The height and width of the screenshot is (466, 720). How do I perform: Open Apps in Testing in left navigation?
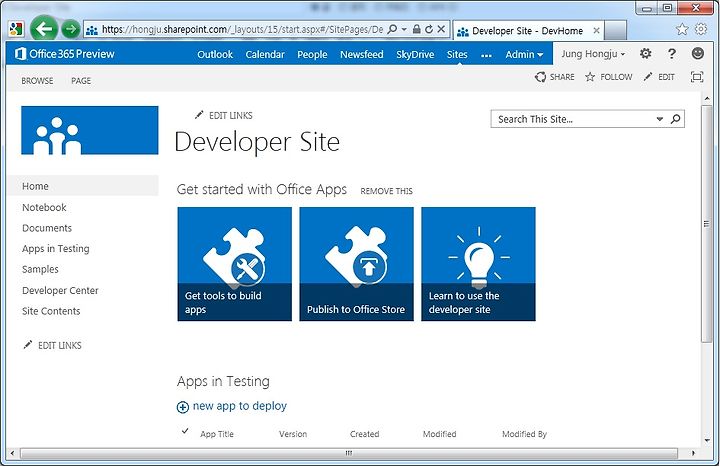click(56, 249)
